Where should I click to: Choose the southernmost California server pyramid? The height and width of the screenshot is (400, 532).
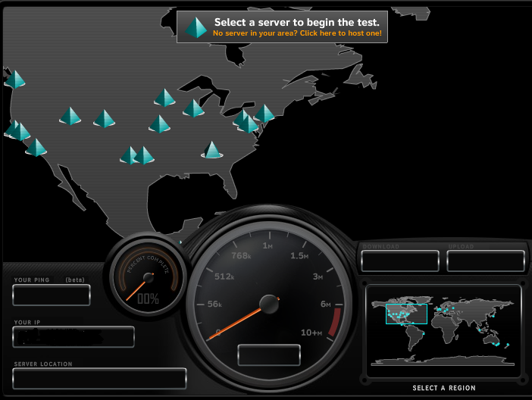[36, 148]
